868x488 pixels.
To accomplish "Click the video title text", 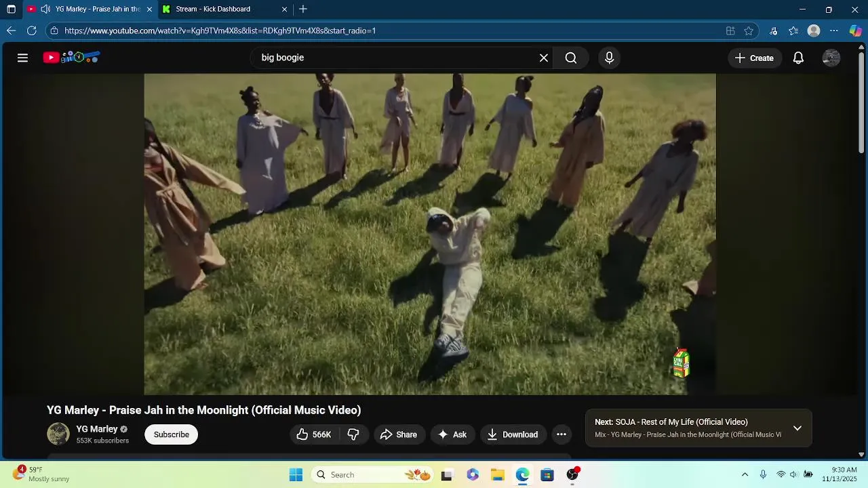I will 204,410.
